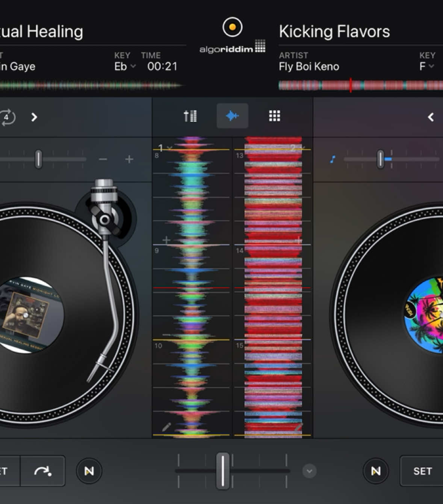Collapse right deck panel with left chevron

[x=431, y=117]
